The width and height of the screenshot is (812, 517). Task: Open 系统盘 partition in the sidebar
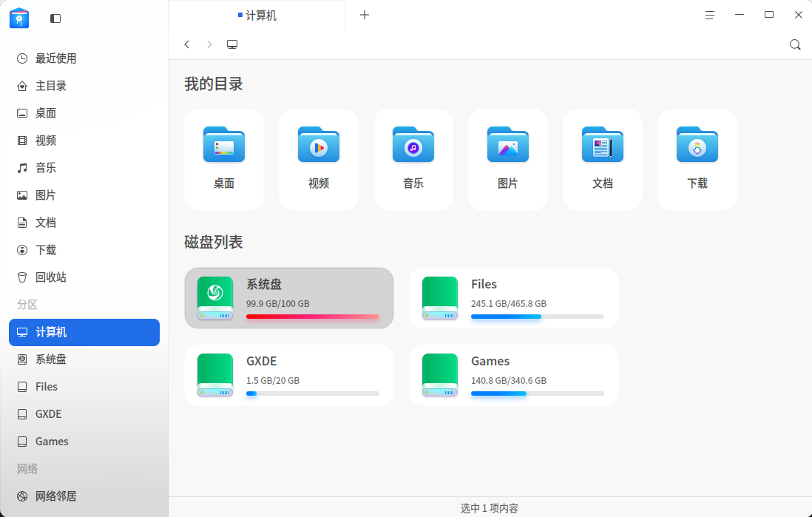(84, 359)
